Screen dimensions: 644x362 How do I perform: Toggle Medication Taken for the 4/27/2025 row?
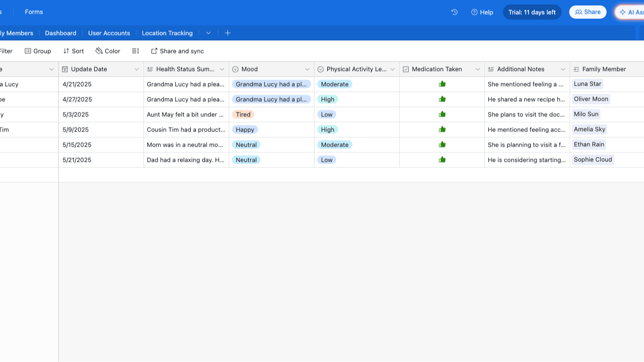(x=442, y=99)
